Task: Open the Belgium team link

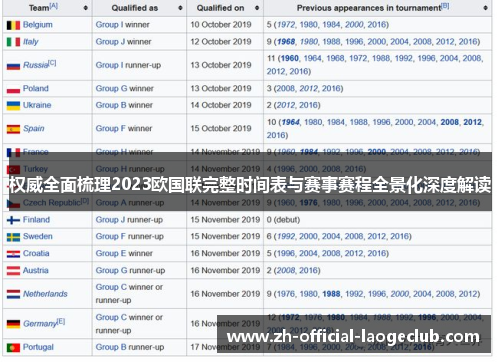Action: click(38, 25)
